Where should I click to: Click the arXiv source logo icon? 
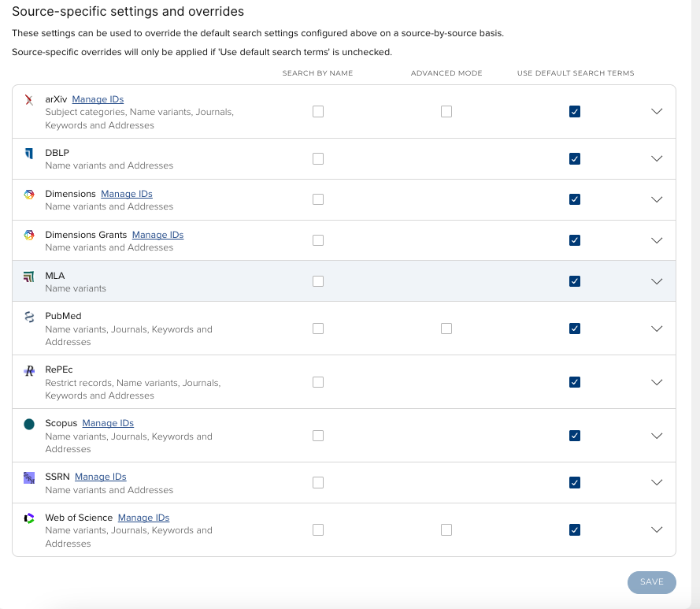click(29, 100)
